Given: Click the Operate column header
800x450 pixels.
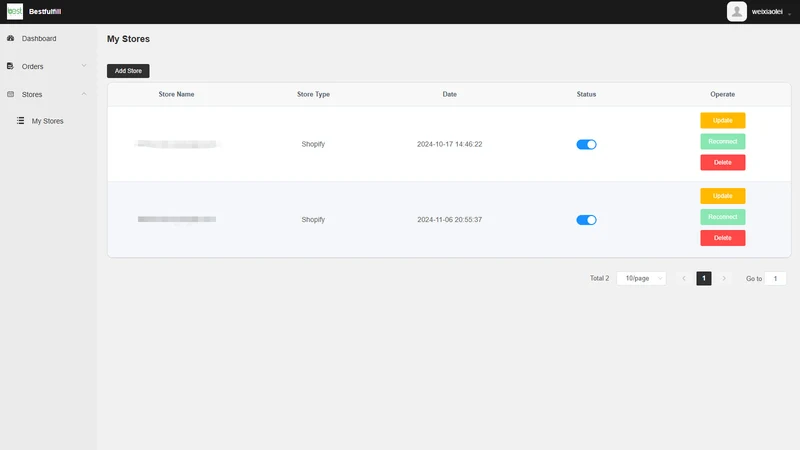Looking at the screenshot, I should click(722, 94).
